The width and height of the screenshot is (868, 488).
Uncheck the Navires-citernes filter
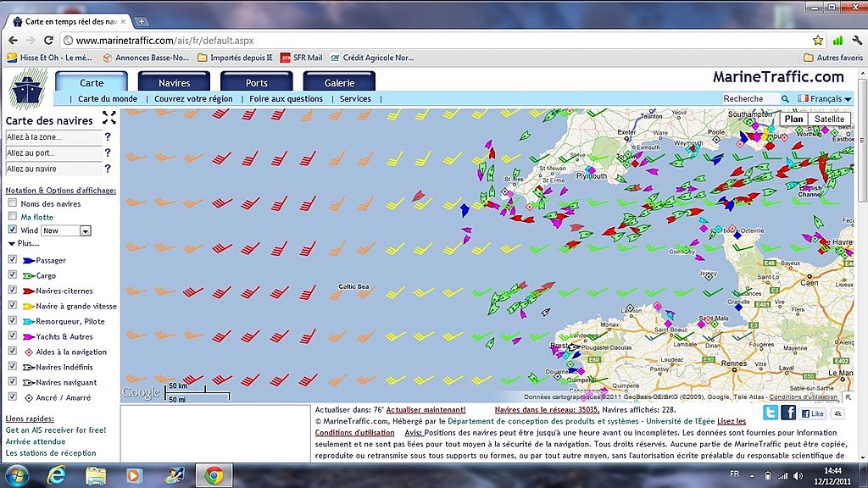(12, 290)
